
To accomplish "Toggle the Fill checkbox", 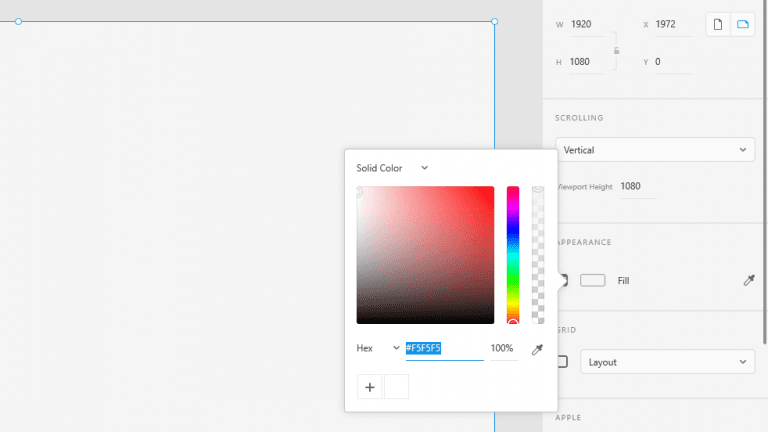I will 563,280.
